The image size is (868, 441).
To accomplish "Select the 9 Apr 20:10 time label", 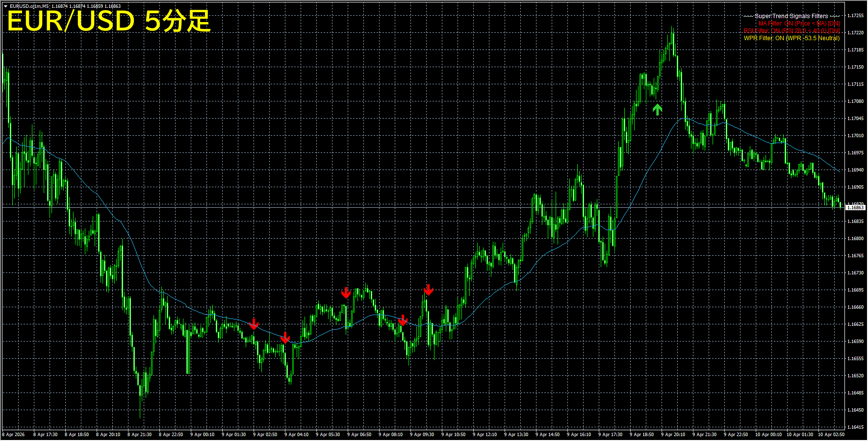I will (673, 435).
